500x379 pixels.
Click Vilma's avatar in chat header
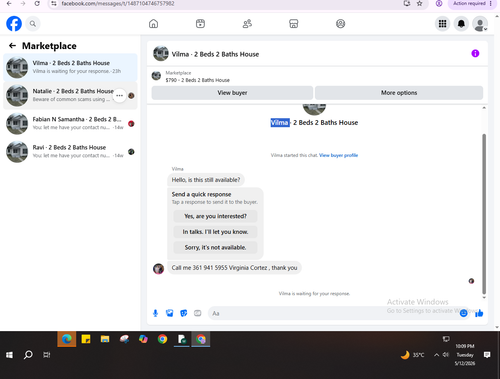click(x=161, y=53)
